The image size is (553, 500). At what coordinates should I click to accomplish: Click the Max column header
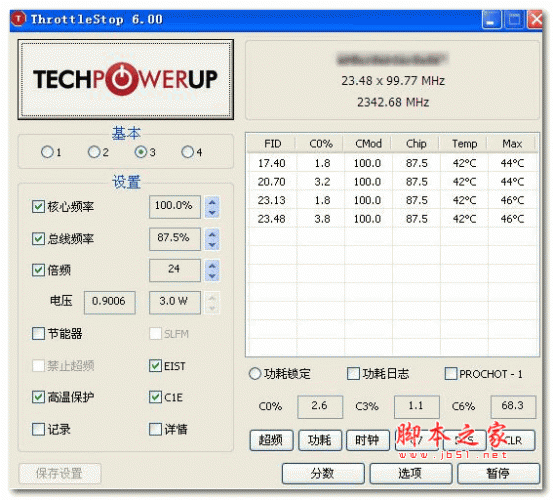click(512, 144)
